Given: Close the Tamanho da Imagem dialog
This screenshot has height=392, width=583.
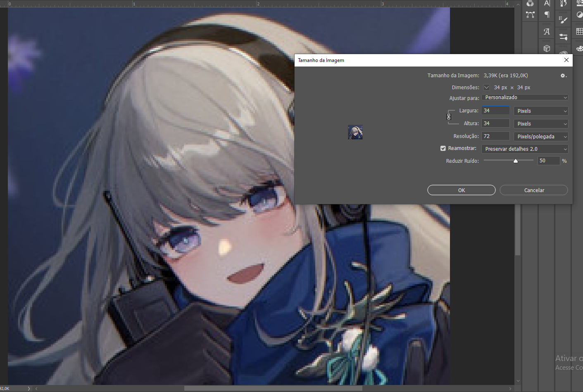Looking at the screenshot, I should tap(566, 60).
